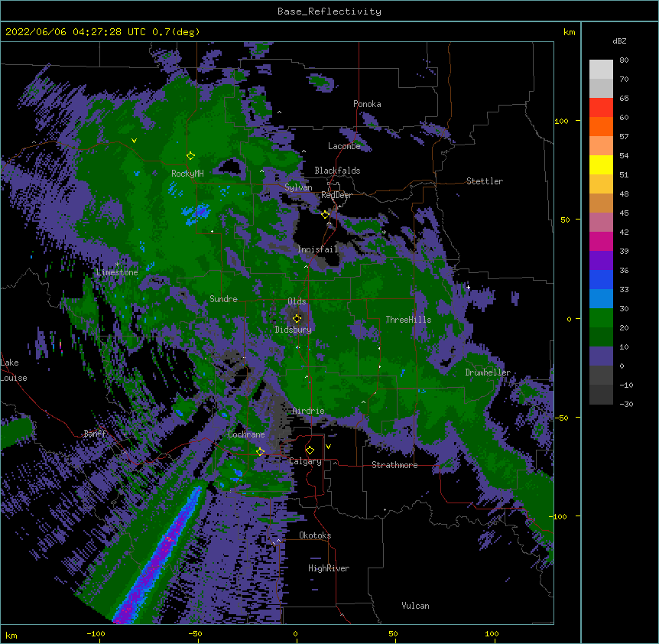Click the Base_Reflectivity title
This screenshot has height=644, width=659.
click(x=329, y=11)
